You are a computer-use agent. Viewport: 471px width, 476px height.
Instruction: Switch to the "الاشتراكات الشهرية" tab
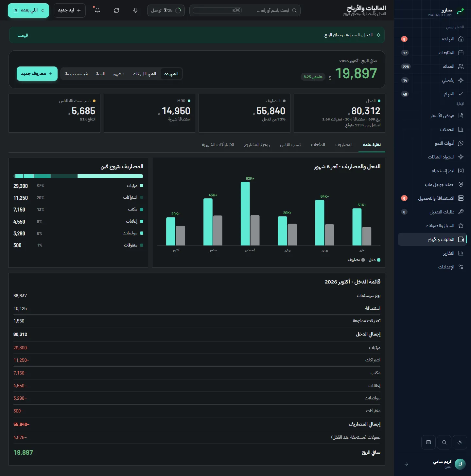218,145
